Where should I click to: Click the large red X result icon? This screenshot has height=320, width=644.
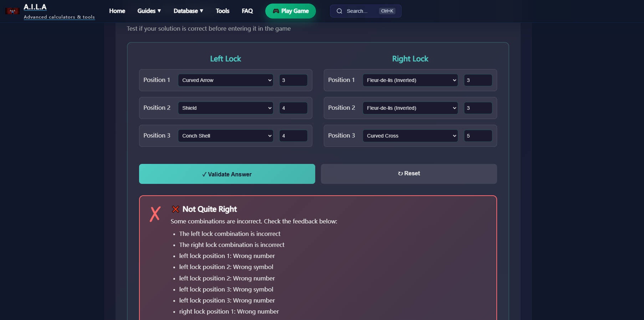tap(155, 214)
